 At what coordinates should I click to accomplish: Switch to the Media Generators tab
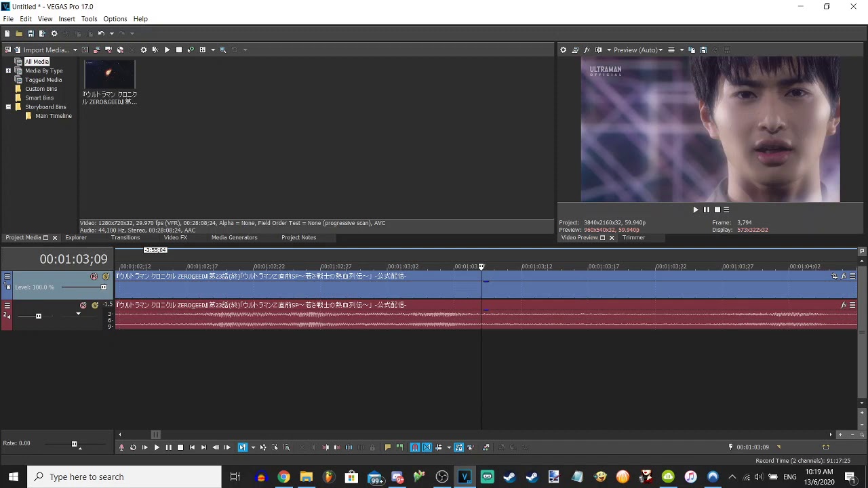point(234,237)
